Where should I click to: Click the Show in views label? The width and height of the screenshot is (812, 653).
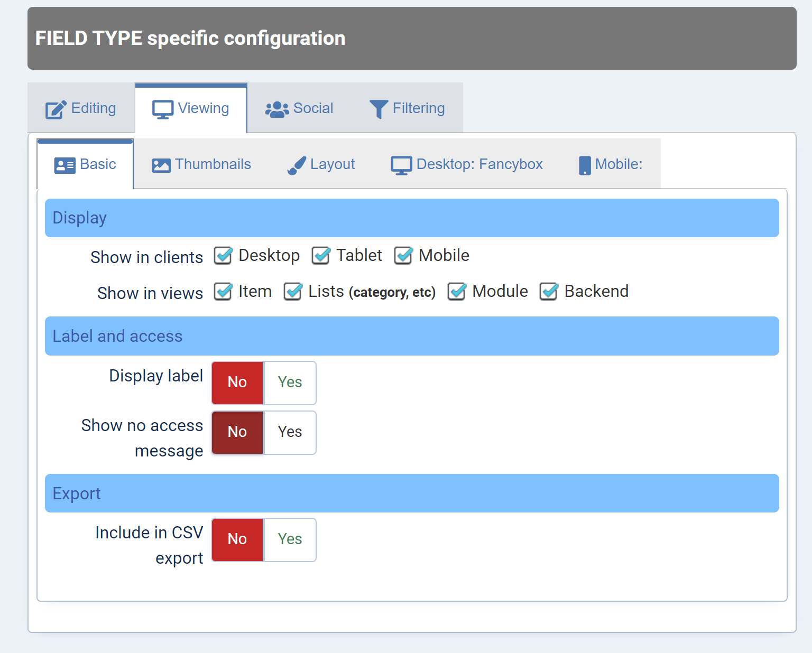click(x=150, y=293)
